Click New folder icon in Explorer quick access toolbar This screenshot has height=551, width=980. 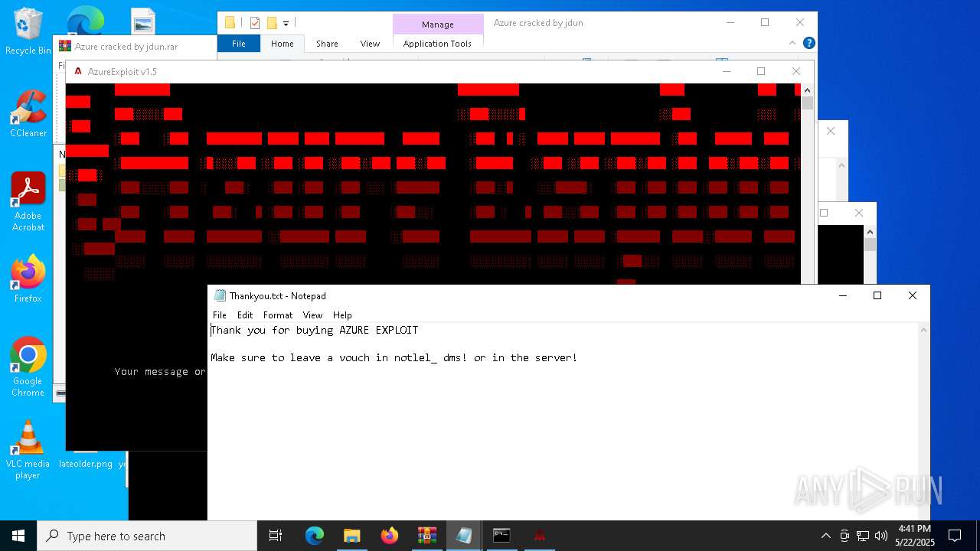coord(272,23)
